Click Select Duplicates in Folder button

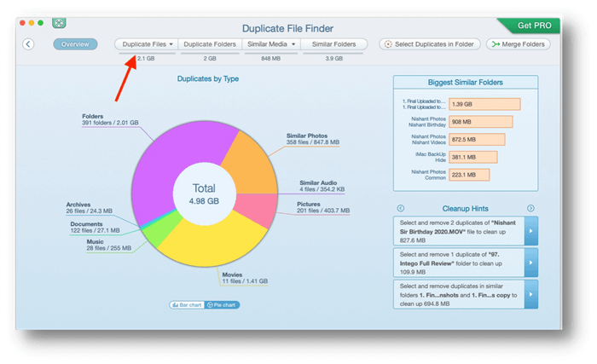(x=430, y=44)
